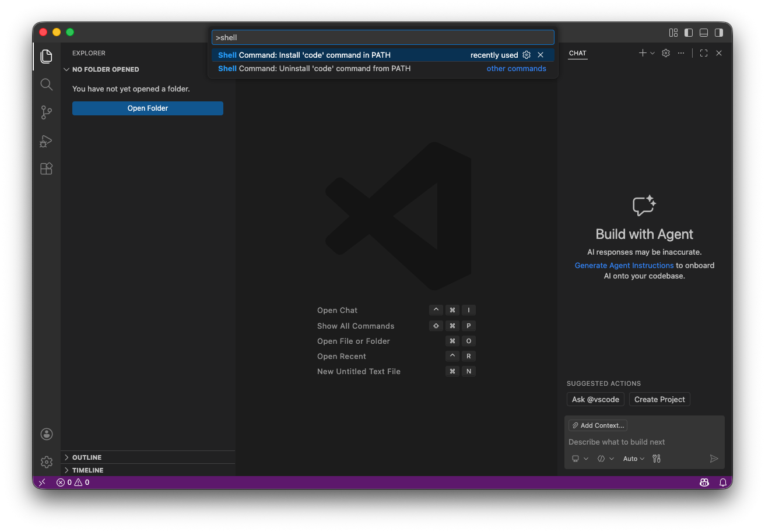Click the Open Folder button
The height and width of the screenshot is (532, 765).
pos(148,108)
